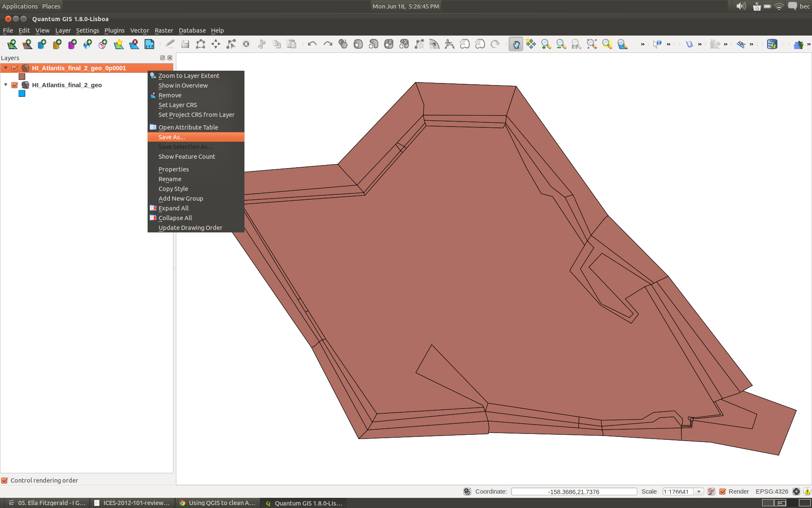Viewport: 812px width, 508px height.
Task: Click the Add Vector Layer icon
Action: [x=12, y=44]
